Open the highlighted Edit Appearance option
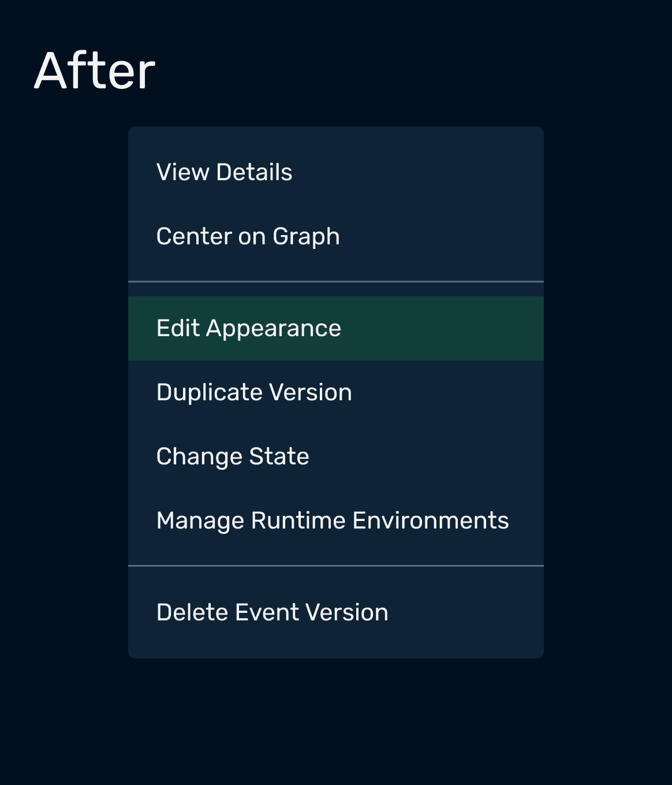672x785 pixels. pyautogui.click(x=335, y=328)
